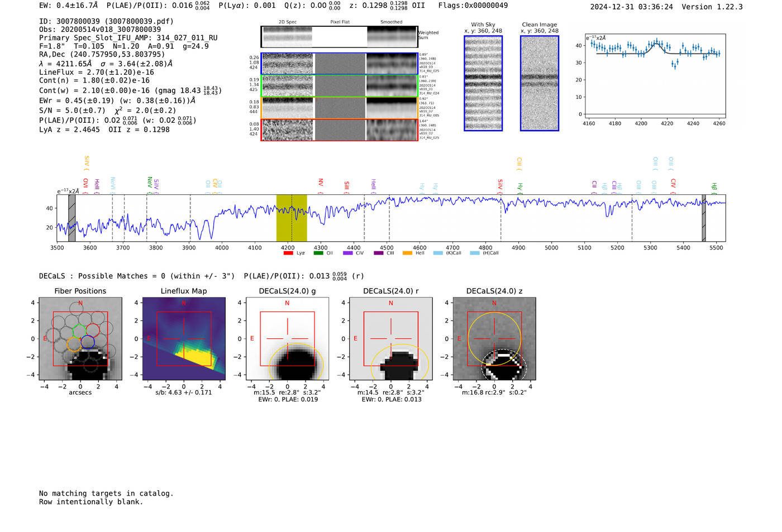Image resolution: width=782 pixels, height=532 pixels.
Task: Click the Weighted Sum 2D spectrum strip
Action: [x=339, y=37]
